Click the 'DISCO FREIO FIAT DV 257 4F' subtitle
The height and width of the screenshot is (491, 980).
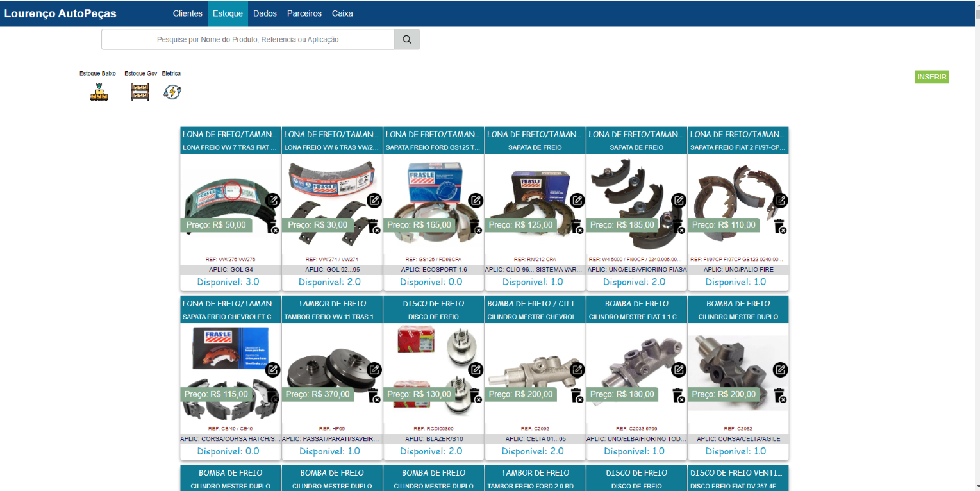click(738, 486)
